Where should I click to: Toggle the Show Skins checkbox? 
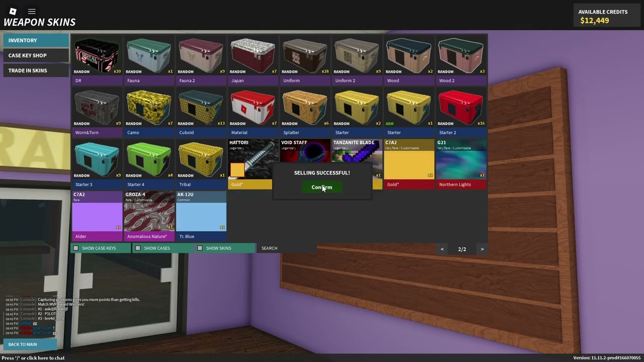point(200,248)
